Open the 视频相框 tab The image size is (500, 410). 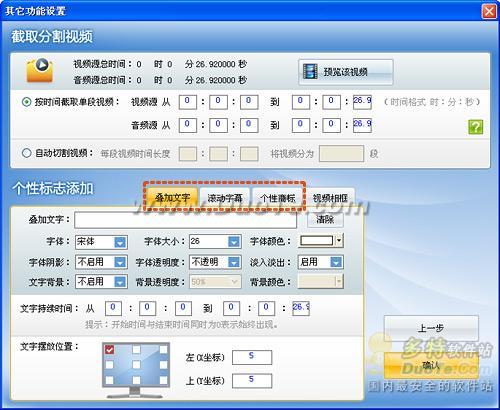point(330,198)
